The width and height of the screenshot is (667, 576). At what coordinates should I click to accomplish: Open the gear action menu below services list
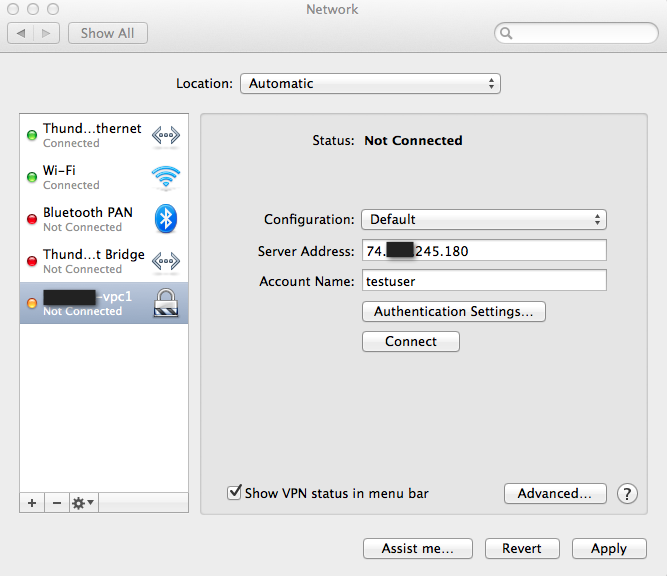pos(83,503)
